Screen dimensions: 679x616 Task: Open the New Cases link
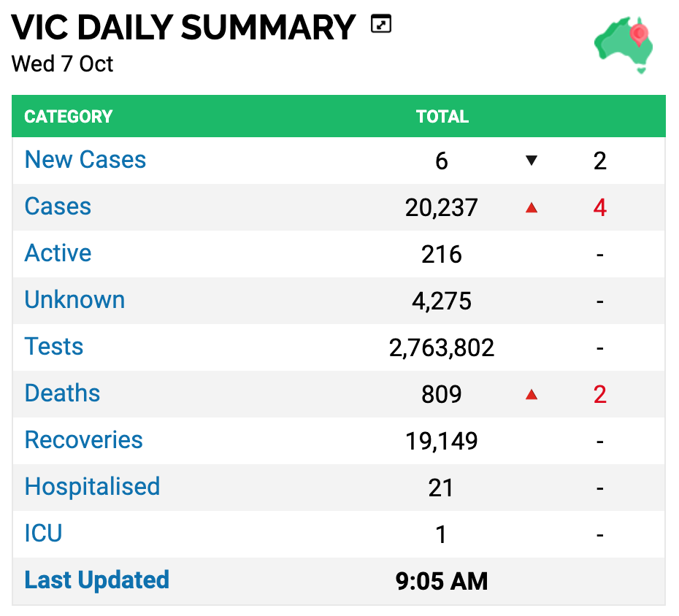[x=85, y=159]
